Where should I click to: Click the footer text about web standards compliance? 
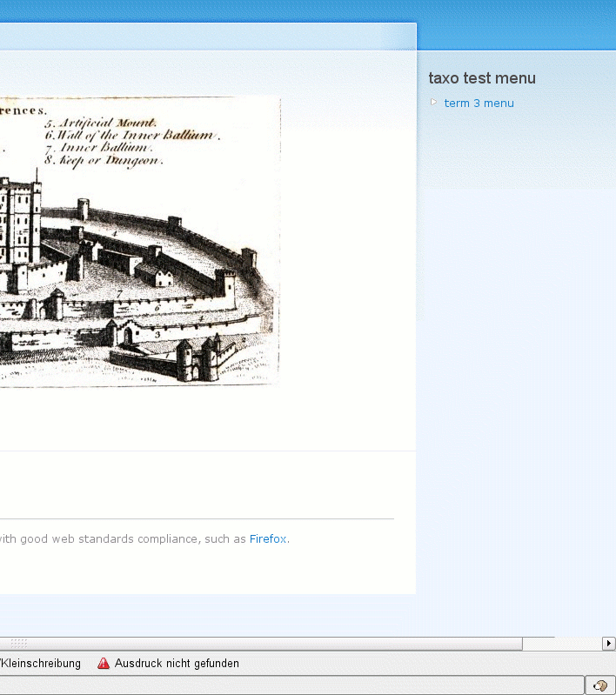pos(123,539)
